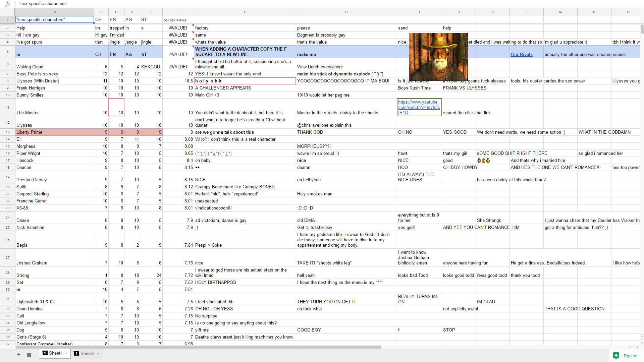Select the cell 'Old Longfellow'
The width and height of the screenshot is (644, 362).
click(55, 323)
